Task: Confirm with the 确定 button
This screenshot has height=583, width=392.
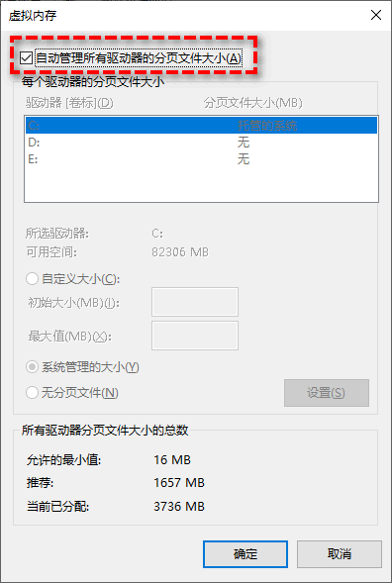Action: [x=245, y=554]
